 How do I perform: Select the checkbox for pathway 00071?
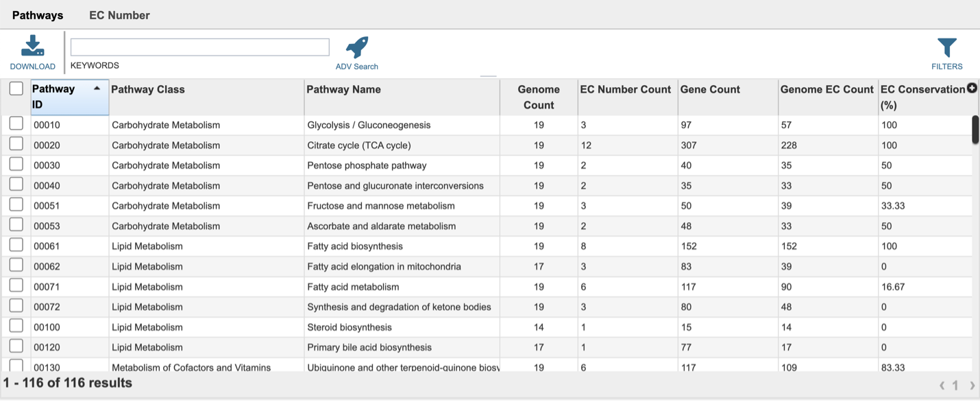click(16, 285)
